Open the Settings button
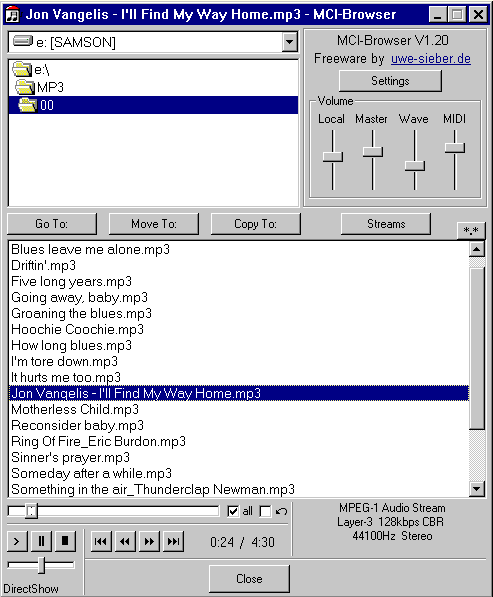Viewport: 493px width, 597px height. [390, 81]
